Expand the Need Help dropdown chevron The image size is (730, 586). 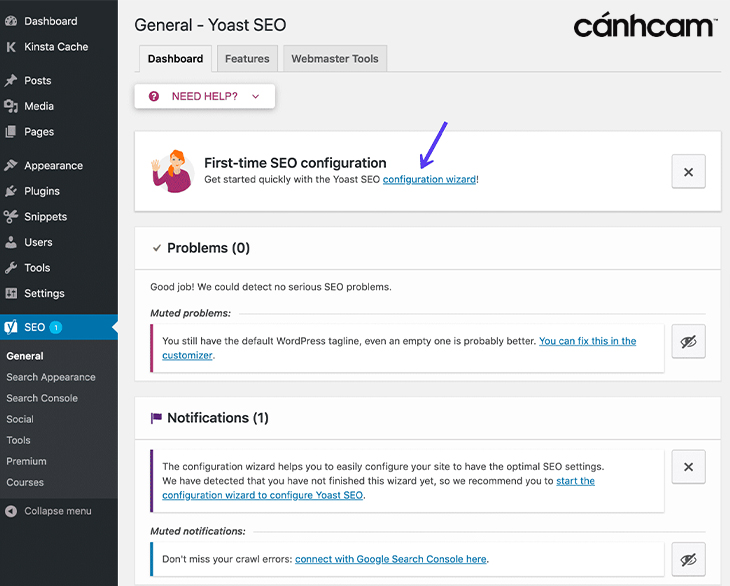[x=256, y=96]
